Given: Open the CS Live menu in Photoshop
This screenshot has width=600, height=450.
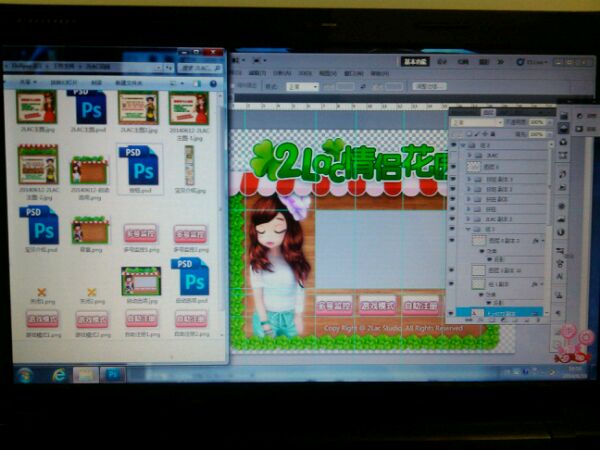Looking at the screenshot, I should coord(533,62).
